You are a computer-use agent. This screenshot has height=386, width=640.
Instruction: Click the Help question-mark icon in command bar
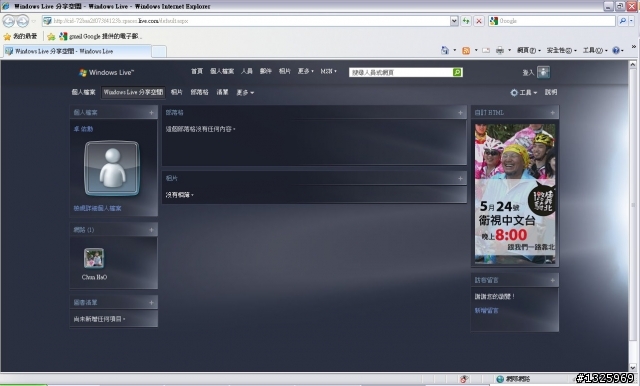click(616, 50)
